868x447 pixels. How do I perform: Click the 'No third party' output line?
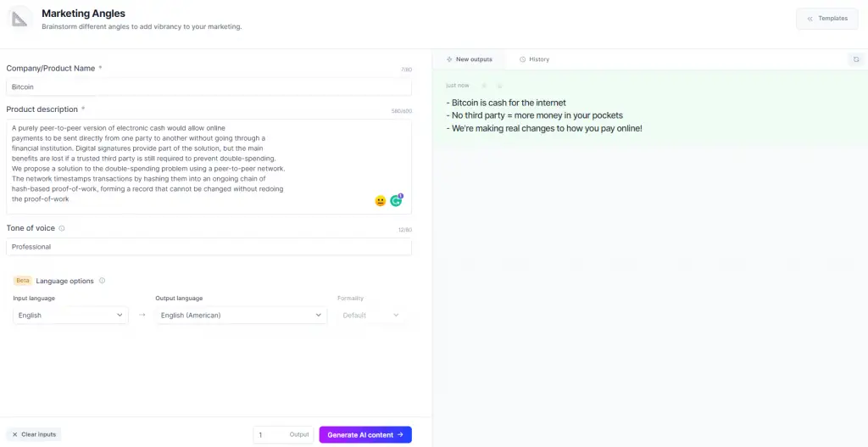pyautogui.click(x=534, y=115)
